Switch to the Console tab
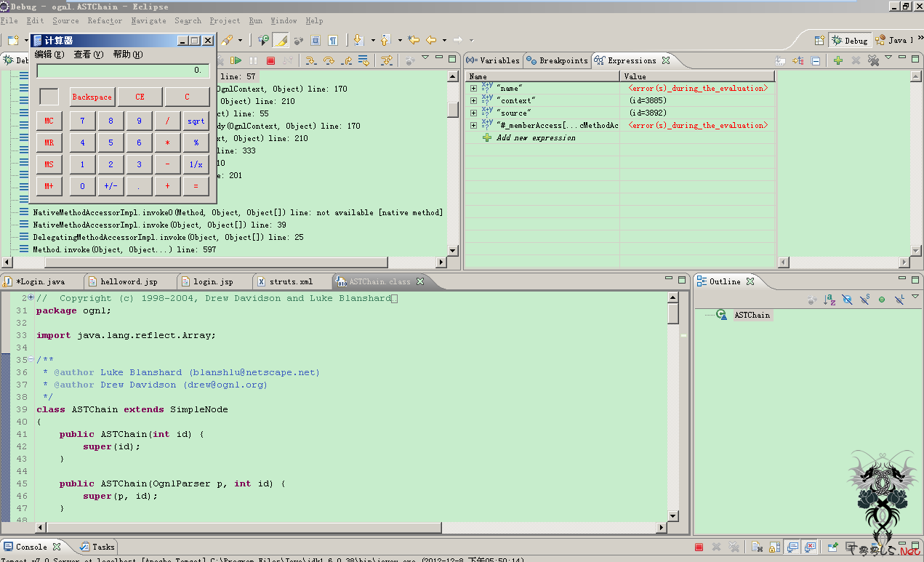The width and height of the screenshot is (924, 562). pyautogui.click(x=31, y=547)
